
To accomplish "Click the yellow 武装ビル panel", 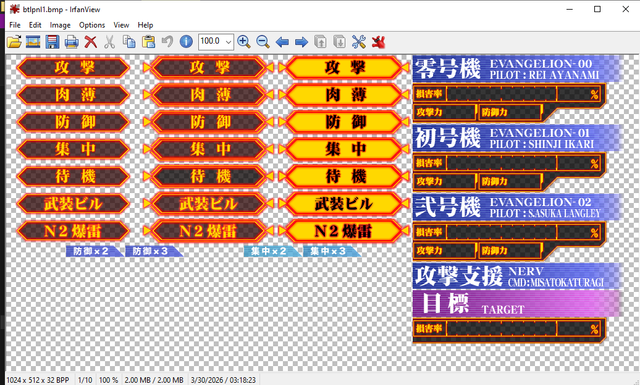I will (344, 204).
